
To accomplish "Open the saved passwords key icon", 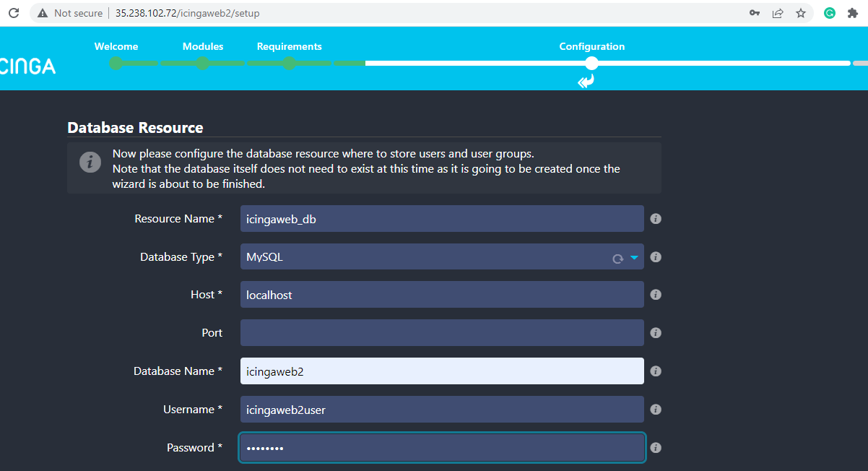I will click(755, 13).
